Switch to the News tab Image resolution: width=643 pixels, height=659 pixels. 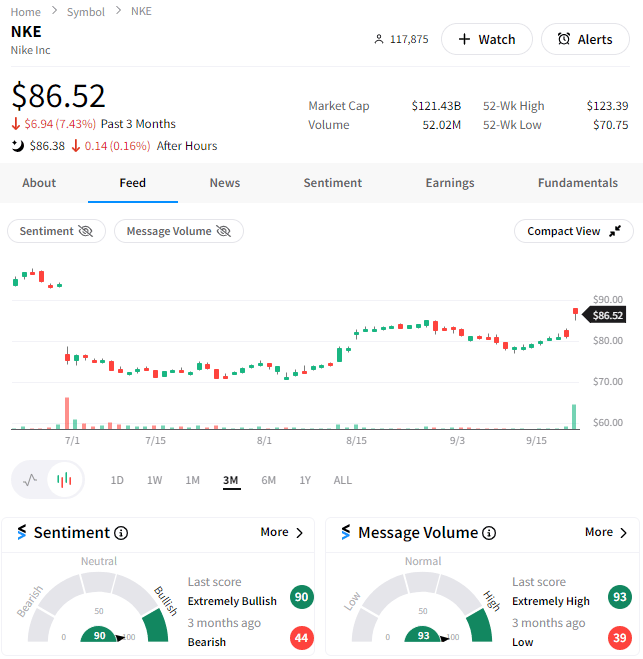pyautogui.click(x=225, y=183)
